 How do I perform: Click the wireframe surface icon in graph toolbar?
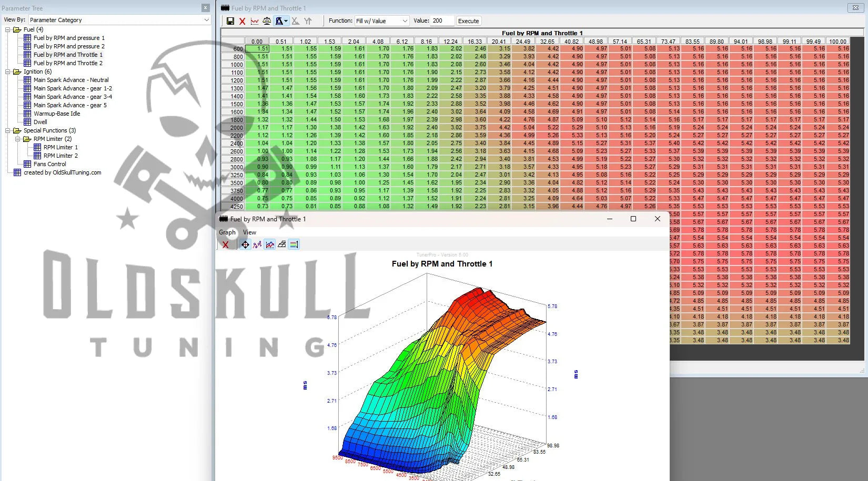click(282, 244)
